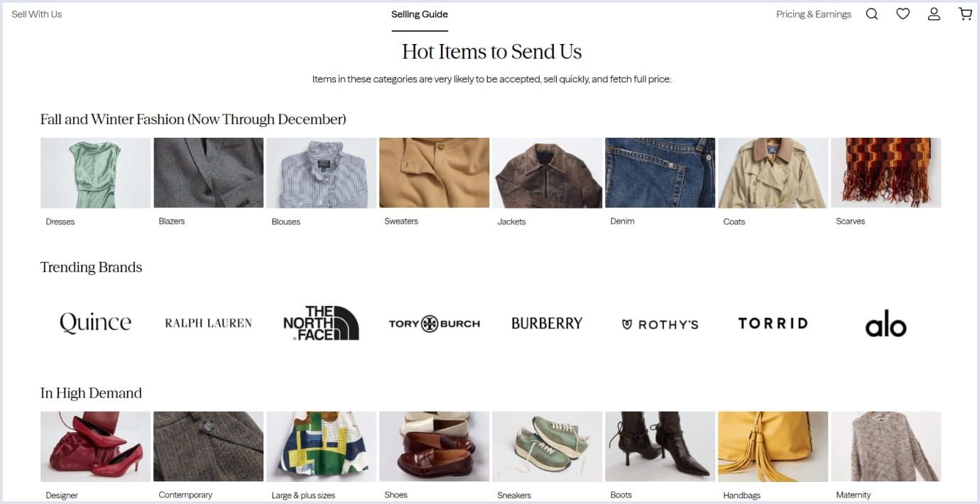This screenshot has width=980, height=504.
Task: Open the Handbags thumbnail under In High Demand
Action: pyautogui.click(x=773, y=446)
